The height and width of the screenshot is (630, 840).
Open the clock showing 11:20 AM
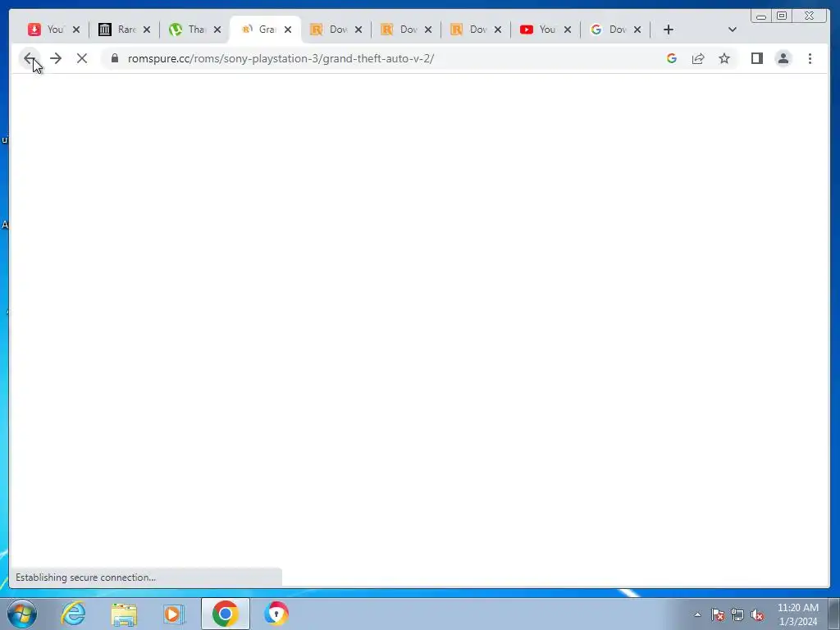tap(797, 614)
